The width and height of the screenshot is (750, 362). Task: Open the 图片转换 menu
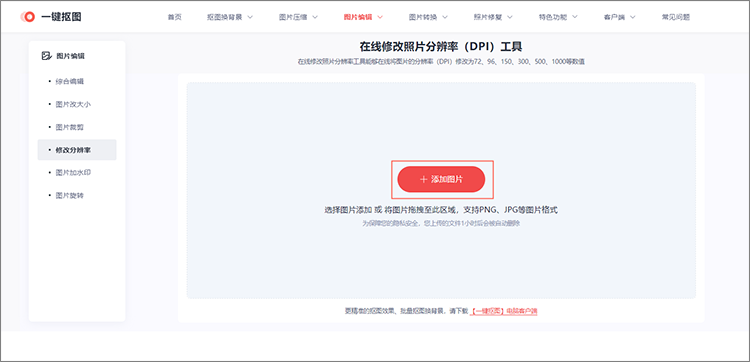[423, 17]
